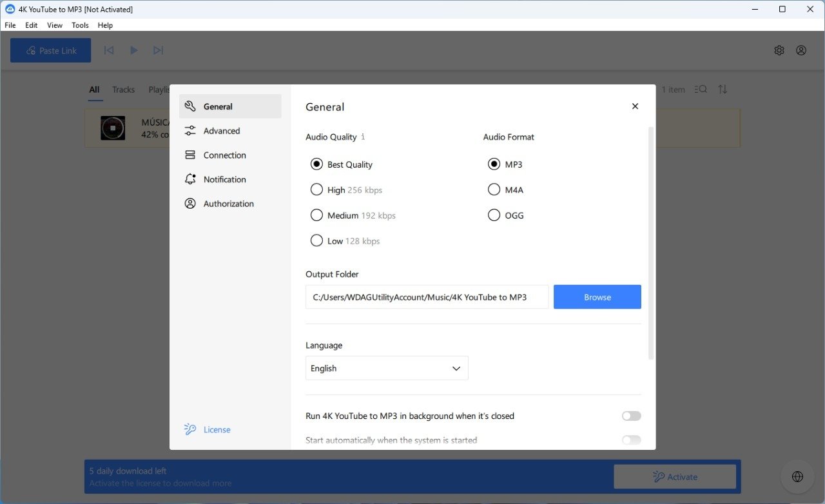Click the Browse button
Viewport: 825px width, 504px height.
click(x=597, y=297)
